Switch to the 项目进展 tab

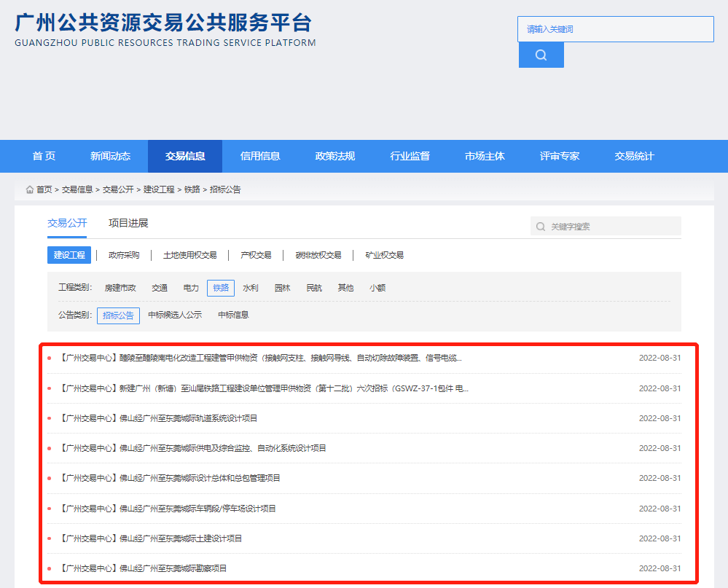pyautogui.click(x=130, y=222)
